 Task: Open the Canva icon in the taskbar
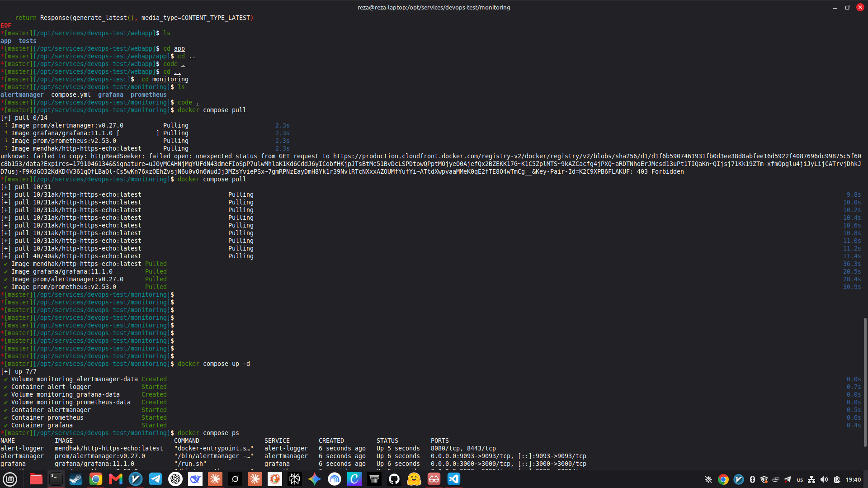tap(354, 479)
